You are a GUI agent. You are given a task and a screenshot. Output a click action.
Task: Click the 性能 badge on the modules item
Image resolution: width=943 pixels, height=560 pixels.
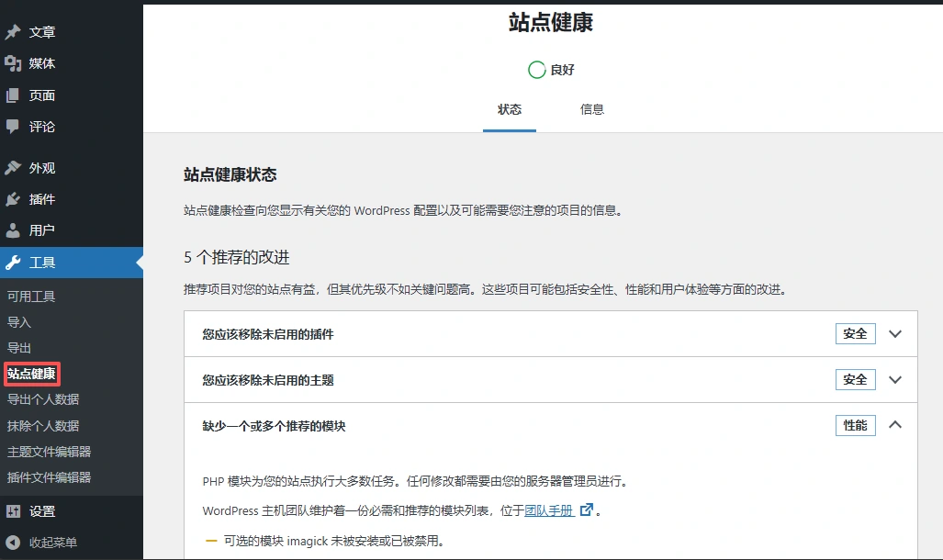click(854, 424)
